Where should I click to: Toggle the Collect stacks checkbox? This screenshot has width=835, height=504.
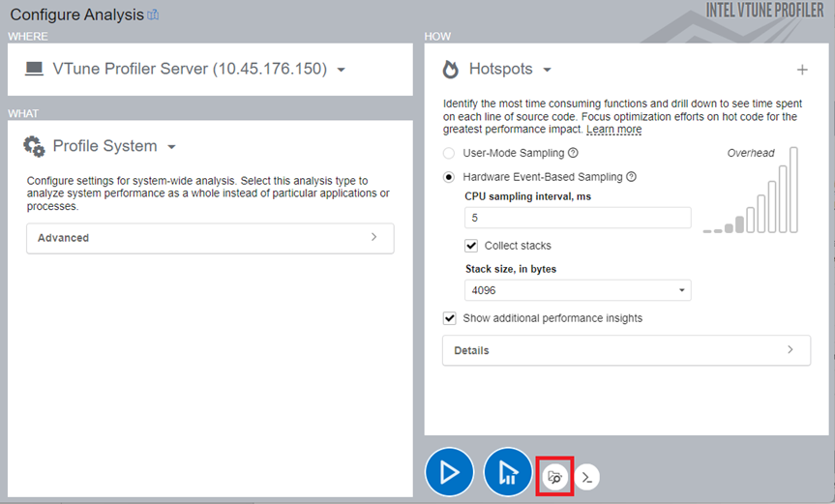(x=471, y=246)
